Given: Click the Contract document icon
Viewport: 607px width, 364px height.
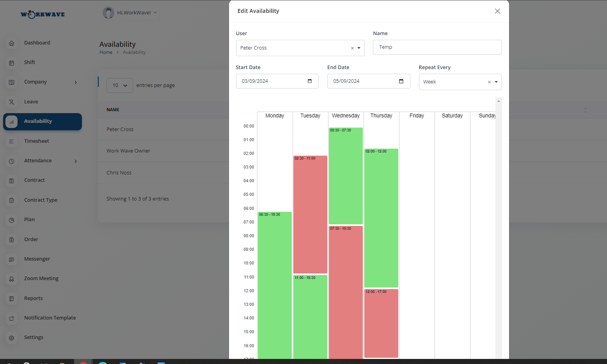Looking at the screenshot, I should click(x=12, y=181).
